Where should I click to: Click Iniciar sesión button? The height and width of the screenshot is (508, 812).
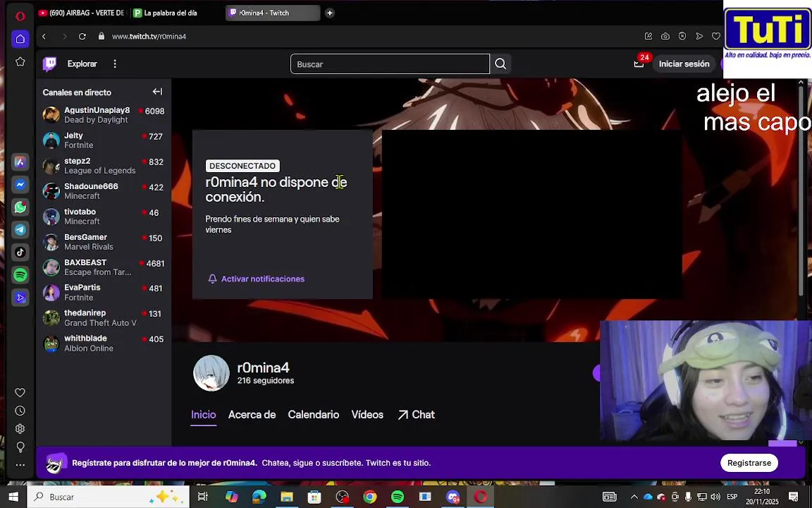tap(684, 64)
